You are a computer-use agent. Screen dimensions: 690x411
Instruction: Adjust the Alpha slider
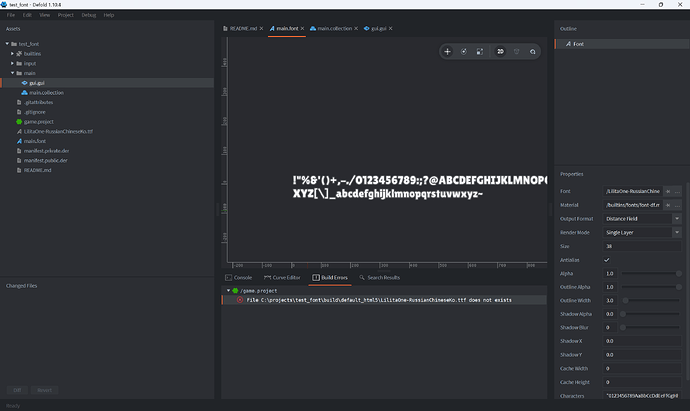click(x=651, y=274)
